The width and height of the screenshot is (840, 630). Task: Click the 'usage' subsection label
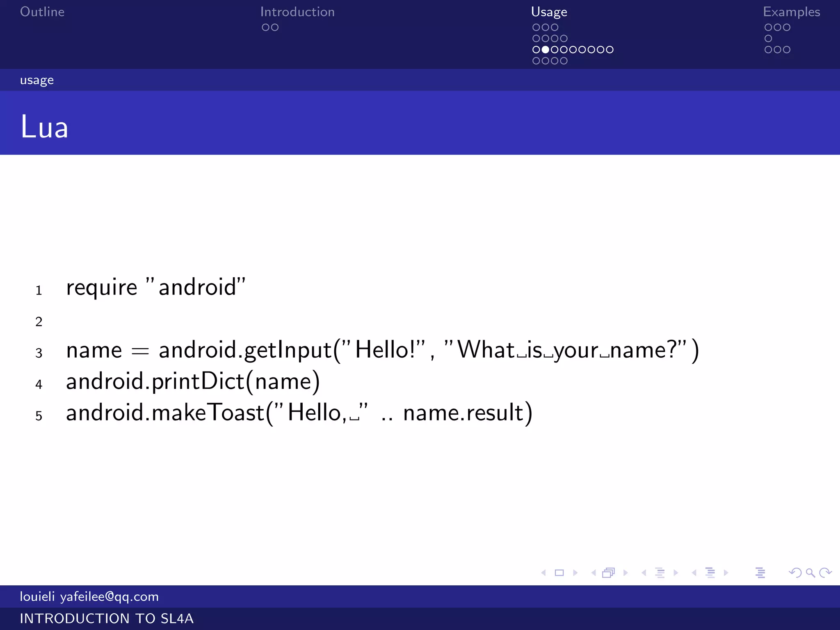click(37, 80)
